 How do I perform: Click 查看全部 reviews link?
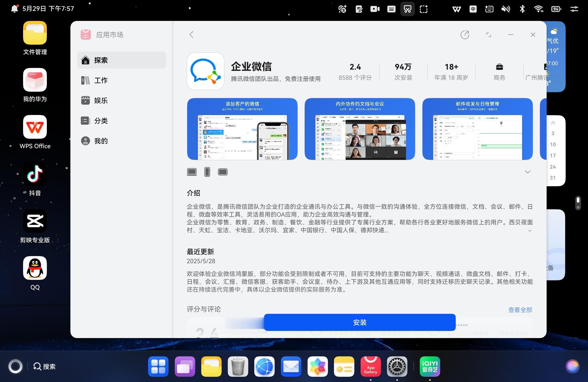tap(520, 310)
